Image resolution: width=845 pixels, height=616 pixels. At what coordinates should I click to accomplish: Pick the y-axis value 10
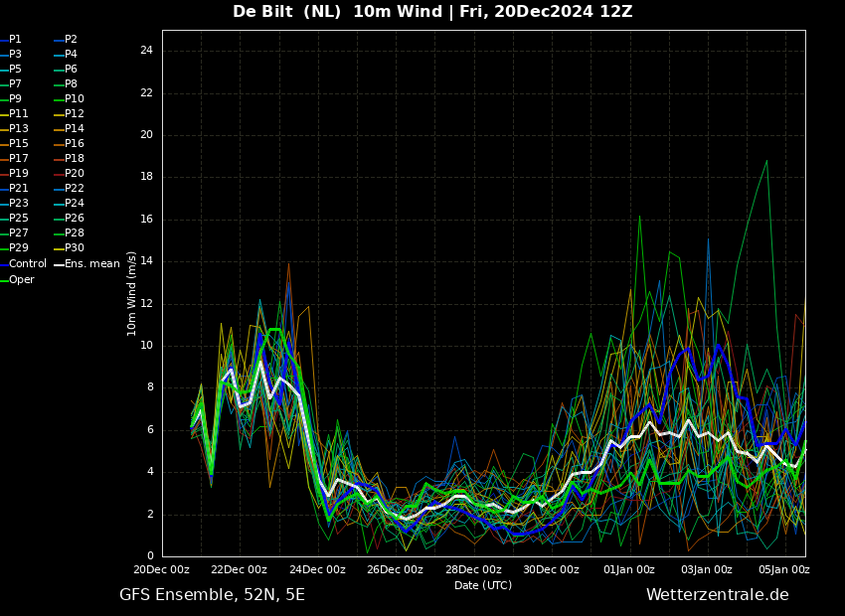coord(146,346)
